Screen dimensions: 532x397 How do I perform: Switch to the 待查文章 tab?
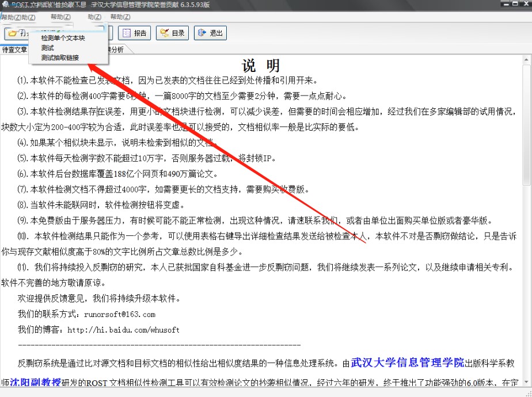[x=14, y=49]
